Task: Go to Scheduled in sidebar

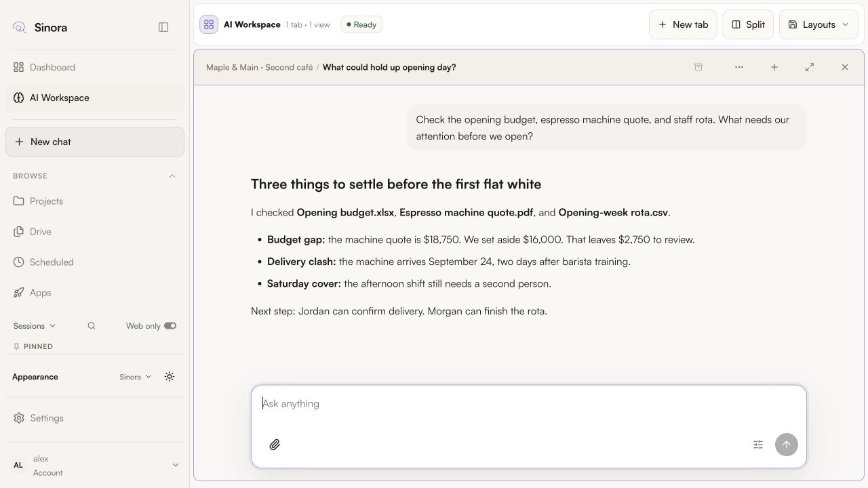Action: click(95, 262)
